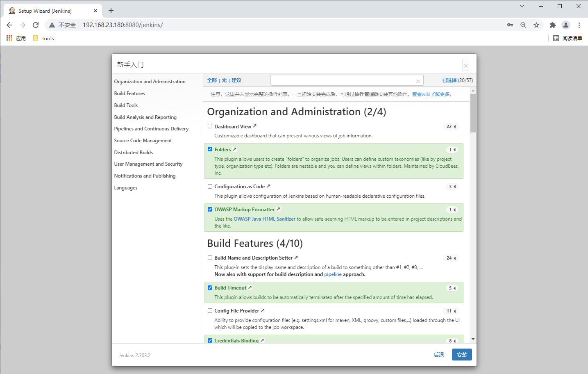The width and height of the screenshot is (588, 374).
Task: Open saved passwords key icon
Action: [x=510, y=25]
